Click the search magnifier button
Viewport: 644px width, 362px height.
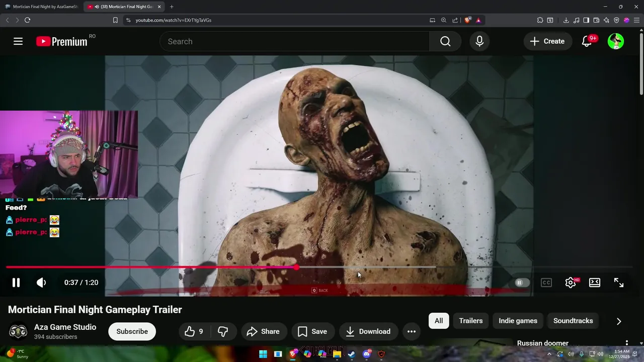(445, 41)
